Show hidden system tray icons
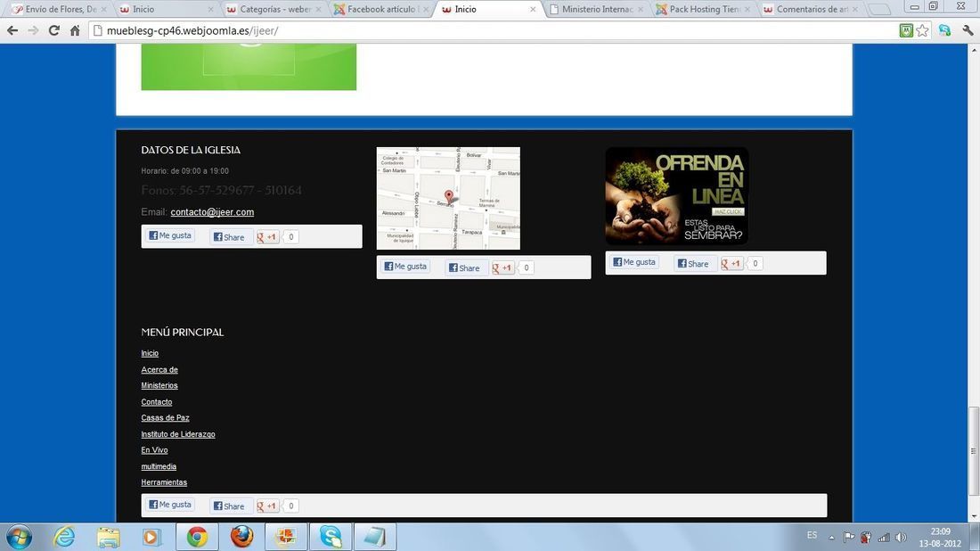 point(831,538)
